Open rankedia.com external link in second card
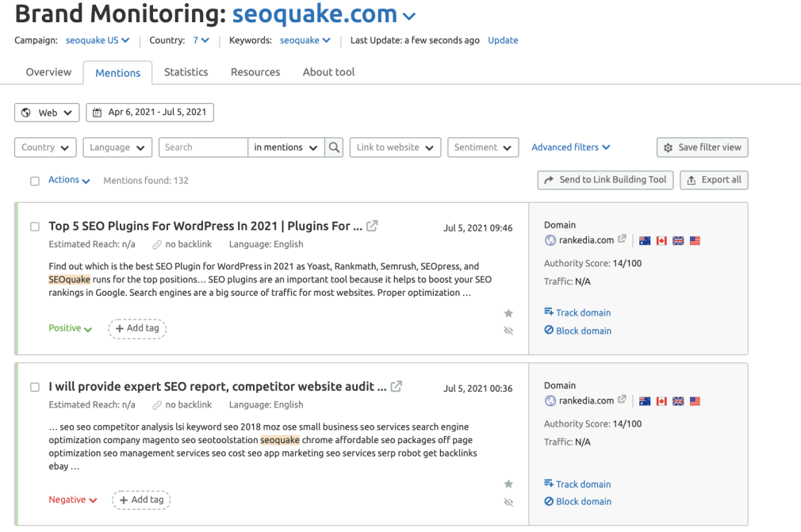This screenshot has height=532, width=801. coord(622,400)
